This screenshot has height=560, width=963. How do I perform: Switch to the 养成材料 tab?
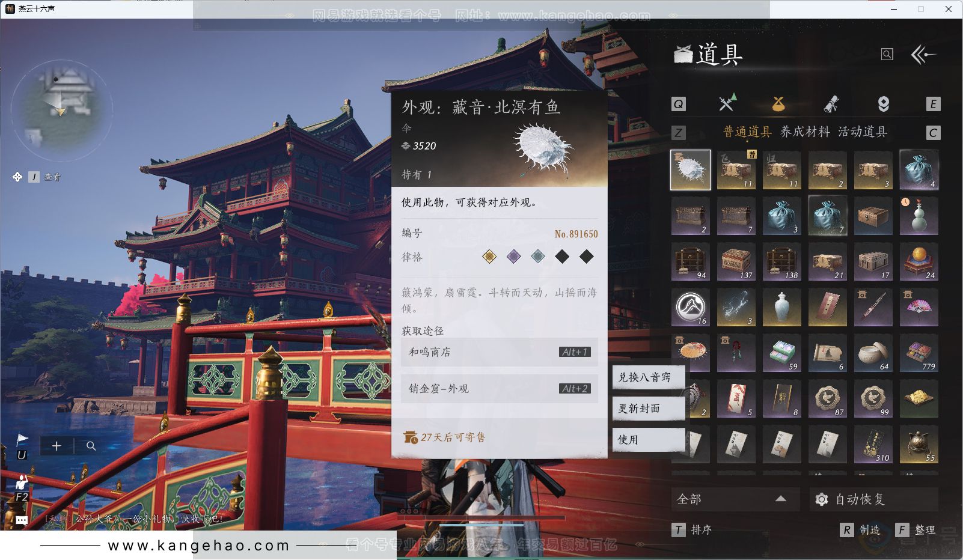(x=805, y=132)
